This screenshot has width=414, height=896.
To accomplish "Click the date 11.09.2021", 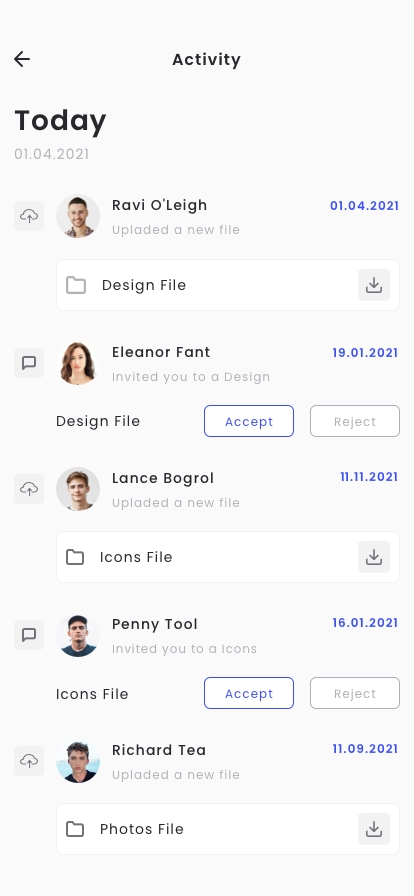I will point(365,749).
